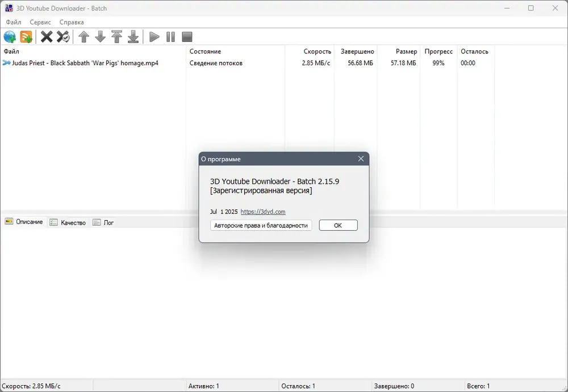Viewport: 568px width, 392px height.
Task: Click the Сведение потоков status cell
Action: (216, 63)
